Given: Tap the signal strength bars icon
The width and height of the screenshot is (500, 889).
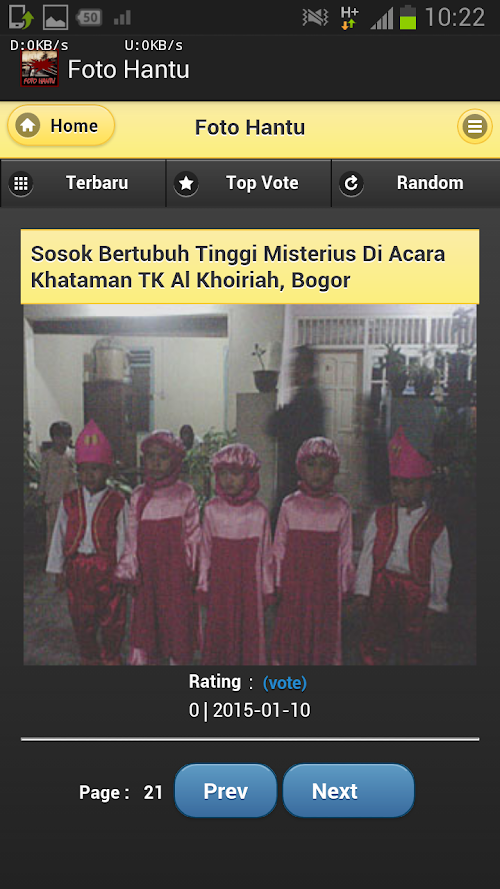Looking at the screenshot, I should pos(382,19).
